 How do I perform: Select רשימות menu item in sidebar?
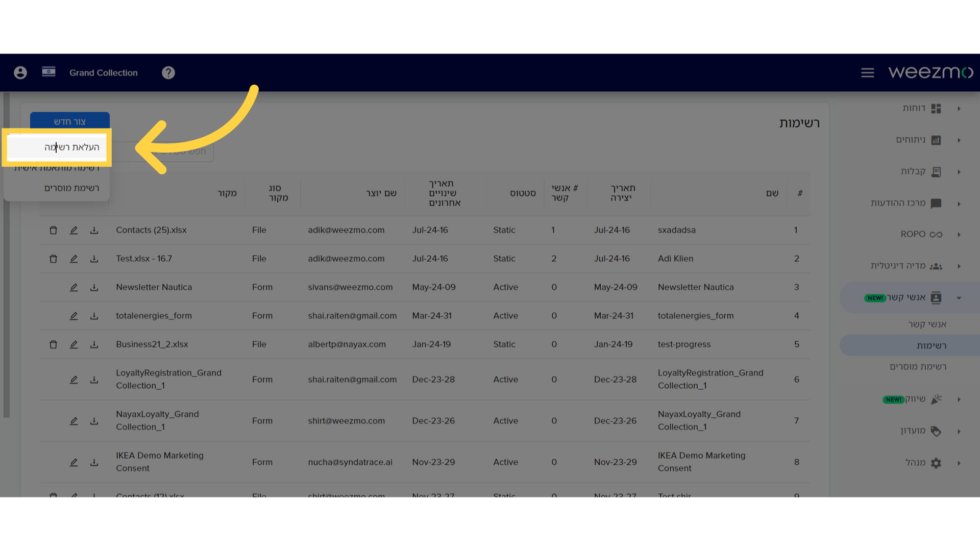pyautogui.click(x=932, y=345)
